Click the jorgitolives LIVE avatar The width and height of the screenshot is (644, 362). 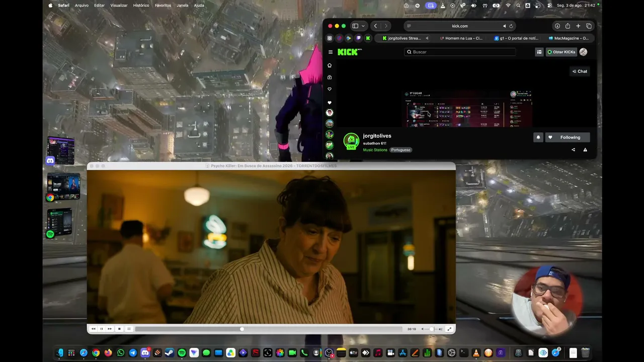pyautogui.click(x=351, y=141)
